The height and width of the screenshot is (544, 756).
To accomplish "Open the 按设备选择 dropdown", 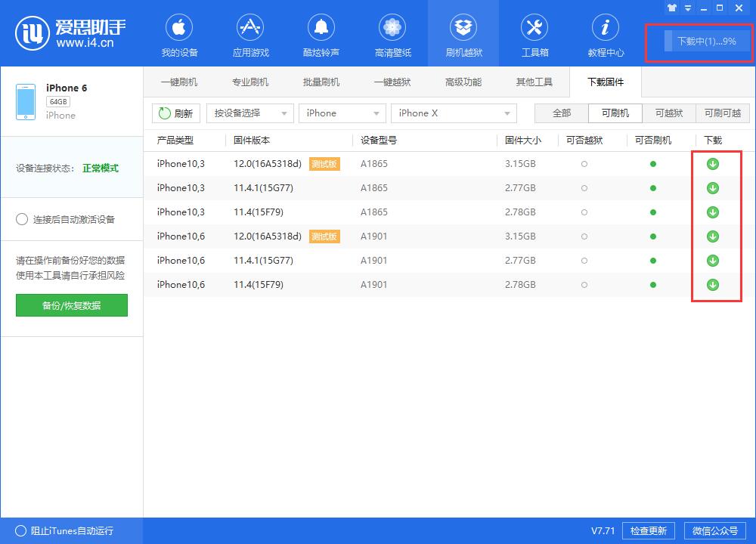I will coord(249,113).
